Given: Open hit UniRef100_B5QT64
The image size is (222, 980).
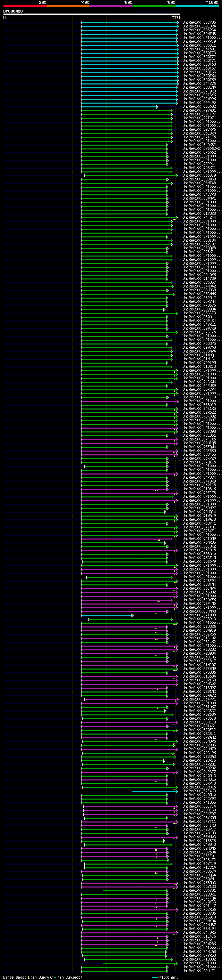Looking at the screenshot, I should (x=199, y=76).
